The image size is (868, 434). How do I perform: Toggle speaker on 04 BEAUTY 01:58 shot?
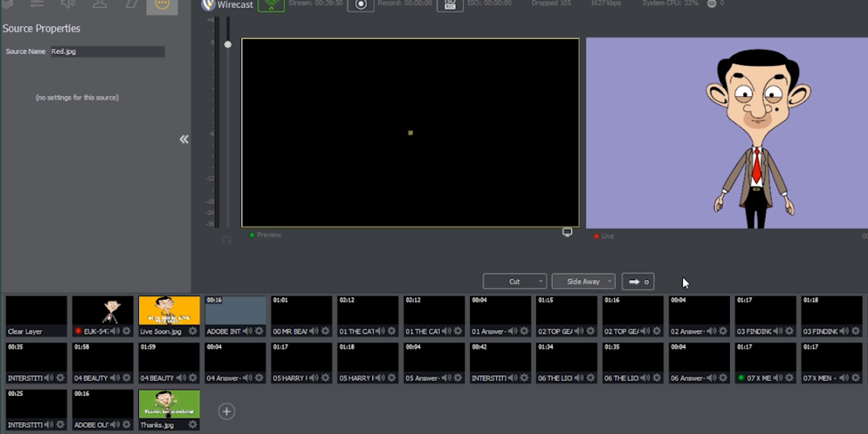click(115, 378)
